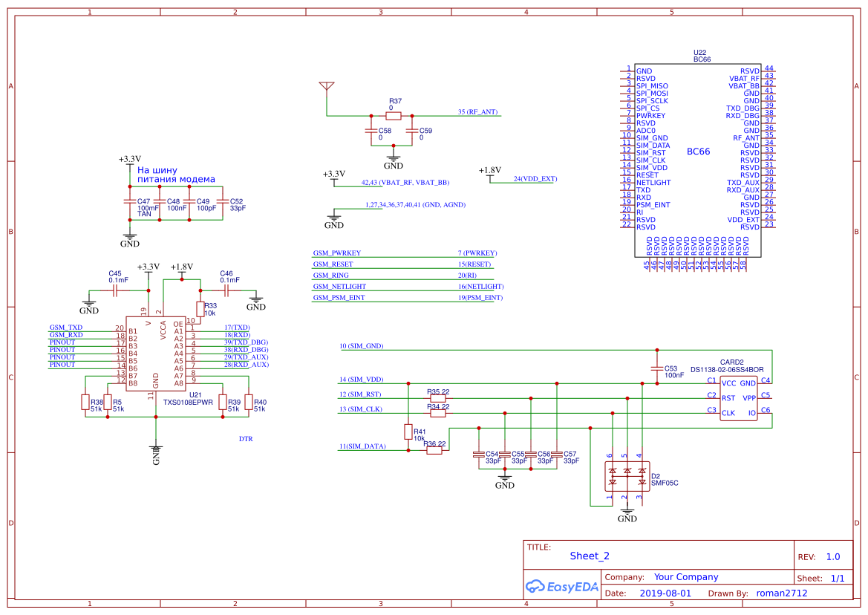This screenshot has height=615, width=868.
Task: Click the 'DS1138-02-06SS4BOR' part name
Action: pos(727,370)
